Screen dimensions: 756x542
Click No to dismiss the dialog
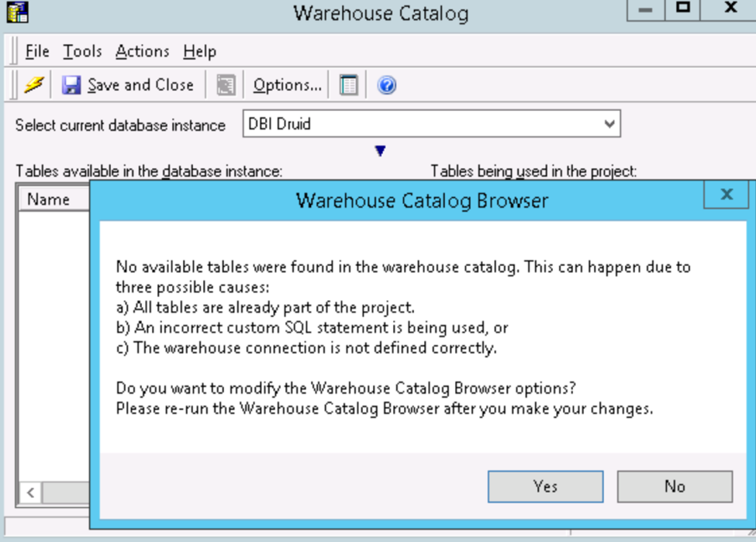click(675, 486)
